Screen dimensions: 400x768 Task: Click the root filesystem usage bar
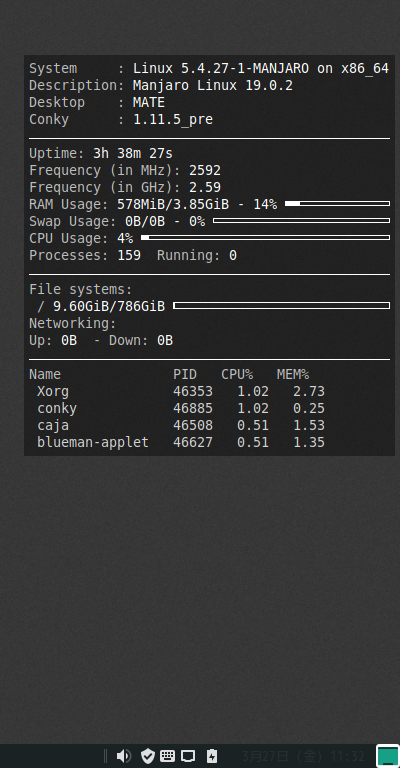pyautogui.click(x=282, y=306)
